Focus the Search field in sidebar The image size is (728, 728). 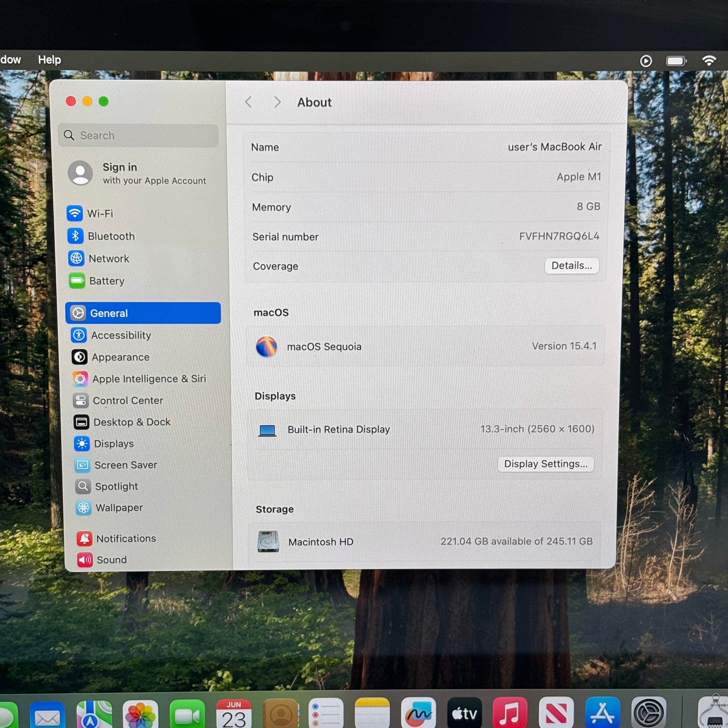138,135
